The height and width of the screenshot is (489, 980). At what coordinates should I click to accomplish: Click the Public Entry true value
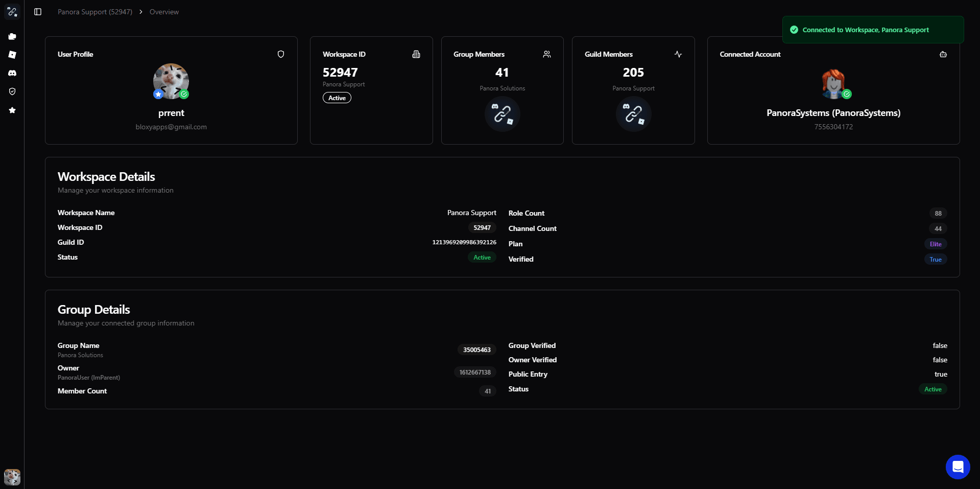(x=941, y=374)
